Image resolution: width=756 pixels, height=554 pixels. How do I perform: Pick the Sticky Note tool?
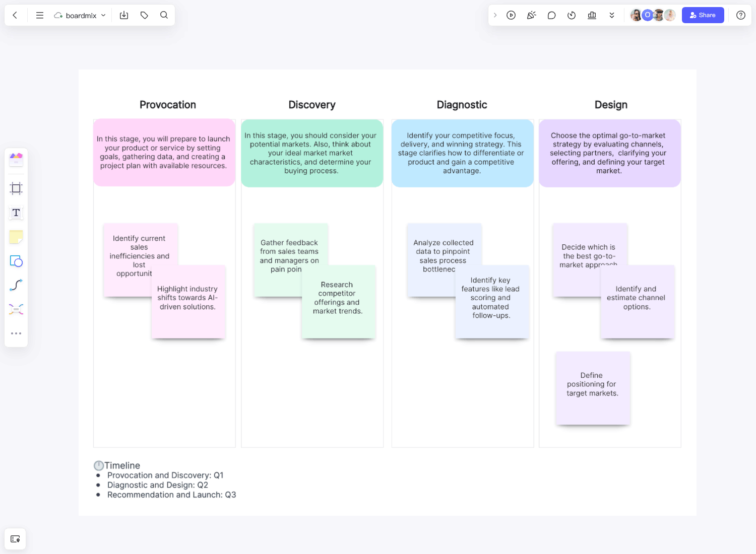click(16, 237)
